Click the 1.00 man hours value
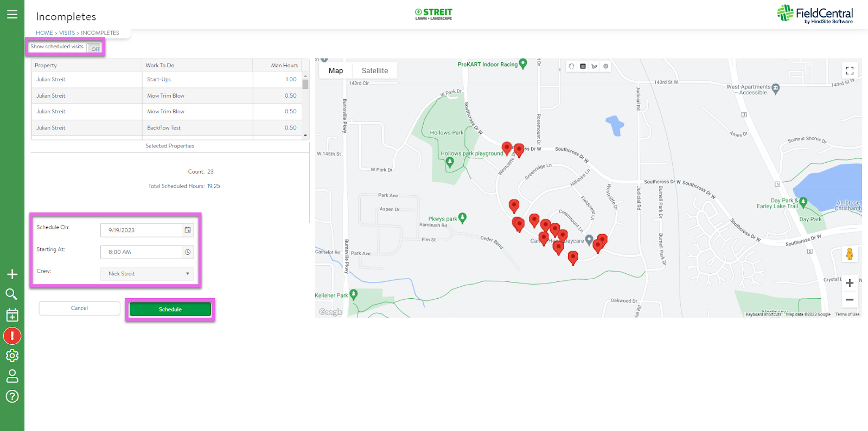 point(291,80)
